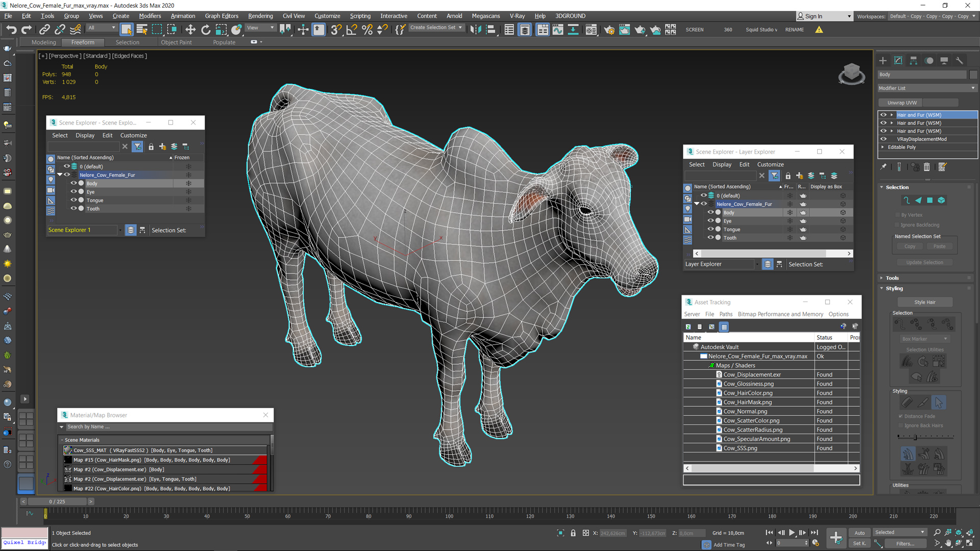Toggle the Distance Fade checkbox
The height and width of the screenshot is (551, 980).
(x=901, y=416)
